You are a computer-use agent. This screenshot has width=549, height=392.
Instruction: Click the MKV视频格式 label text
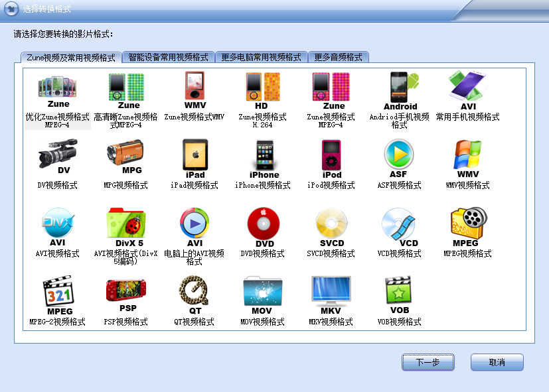(331, 322)
